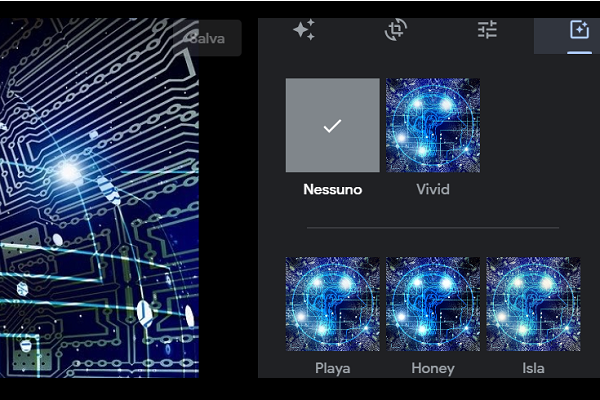This screenshot has height=400, width=600.
Task: Click the circuit board photo preview
Action: (99, 198)
